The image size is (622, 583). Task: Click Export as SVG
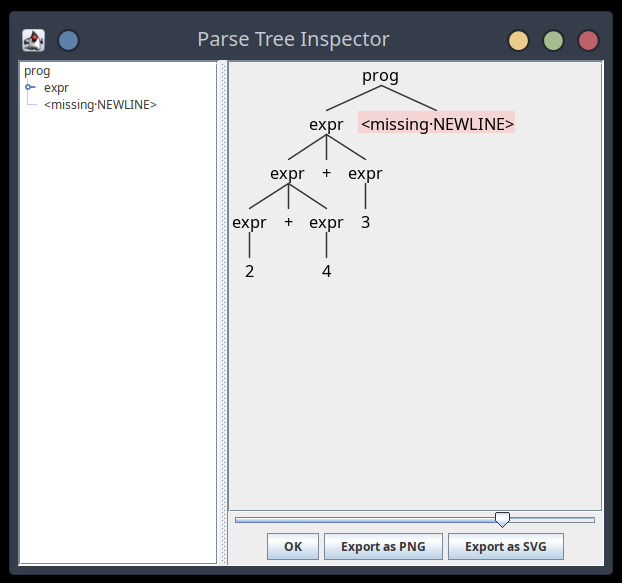506,547
